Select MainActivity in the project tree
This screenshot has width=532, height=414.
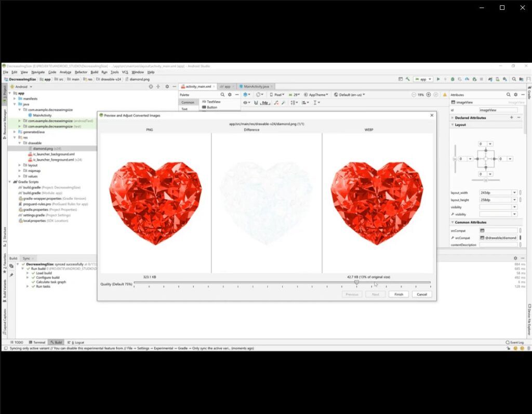click(42, 115)
